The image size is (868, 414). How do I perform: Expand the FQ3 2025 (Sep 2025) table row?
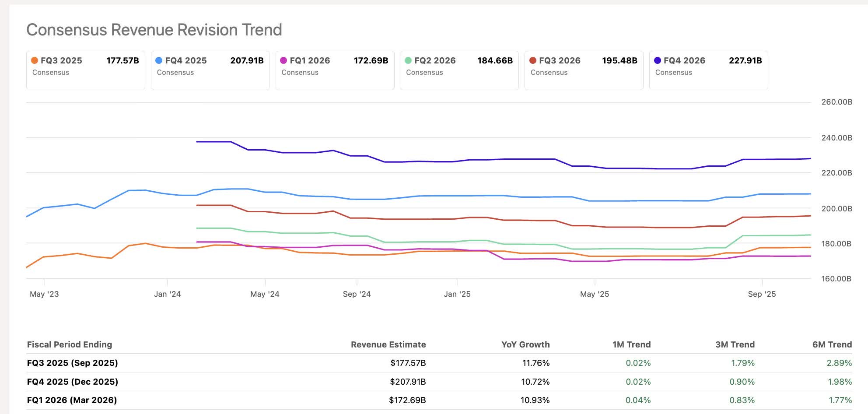(x=72, y=363)
